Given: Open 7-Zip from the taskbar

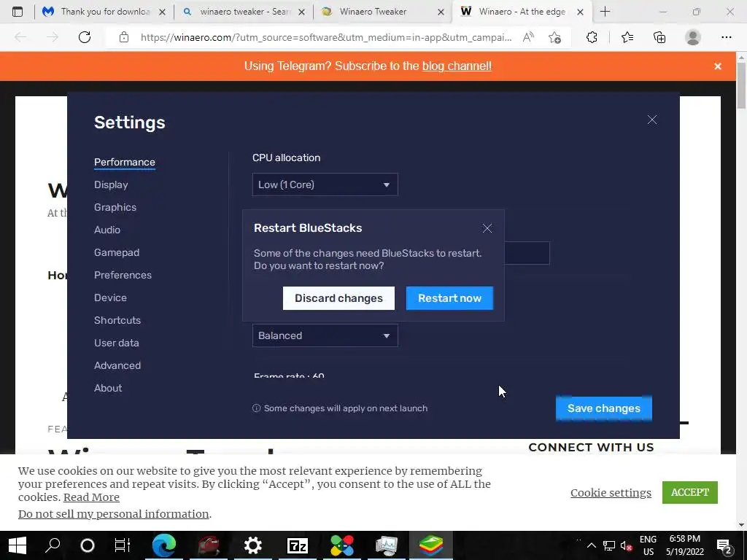Looking at the screenshot, I should [298, 545].
